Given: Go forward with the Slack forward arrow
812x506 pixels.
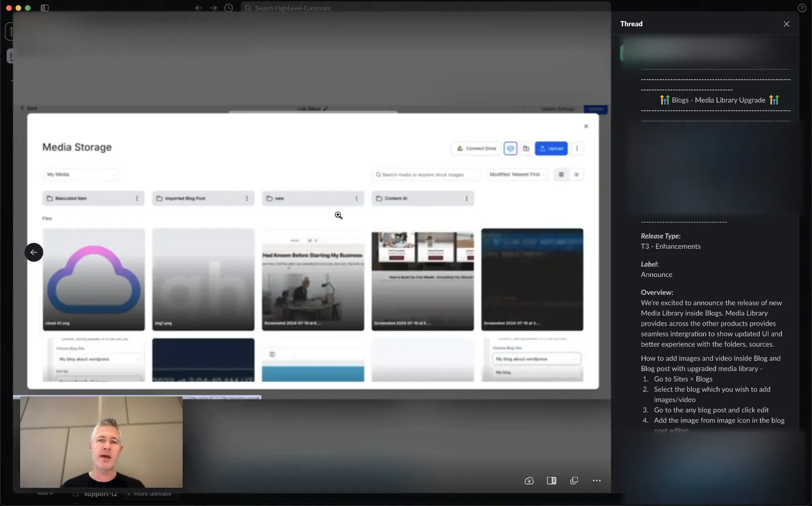Looking at the screenshot, I should (214, 8).
